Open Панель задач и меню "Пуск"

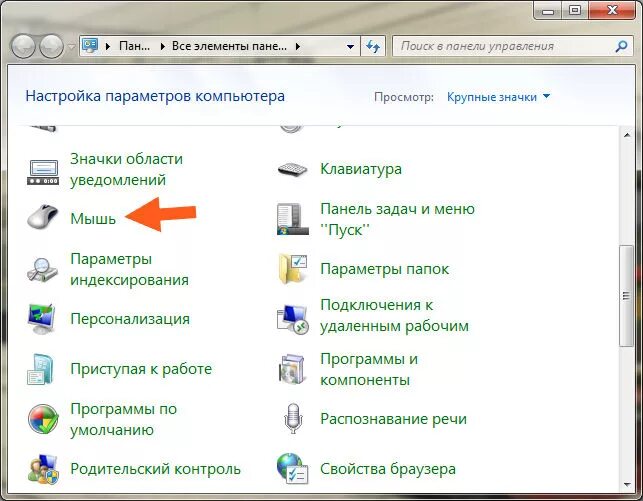coord(397,219)
